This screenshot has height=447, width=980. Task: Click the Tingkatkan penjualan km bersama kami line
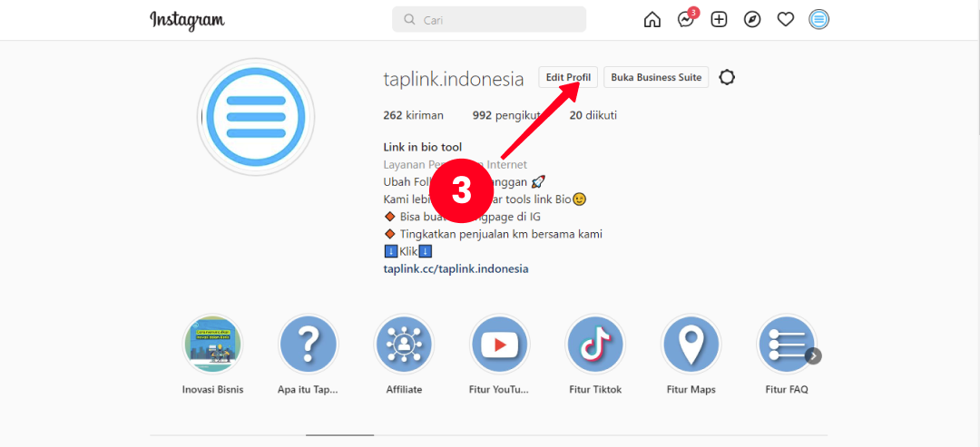tap(493, 234)
